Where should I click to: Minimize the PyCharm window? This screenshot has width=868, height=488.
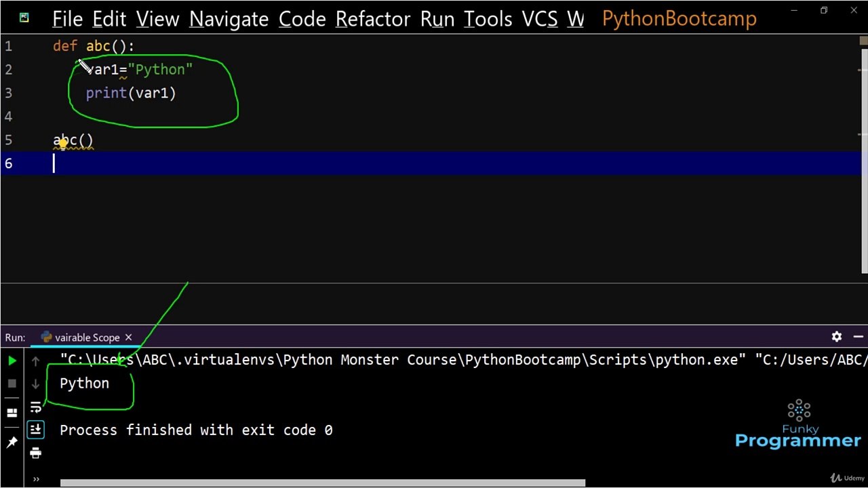tap(794, 10)
